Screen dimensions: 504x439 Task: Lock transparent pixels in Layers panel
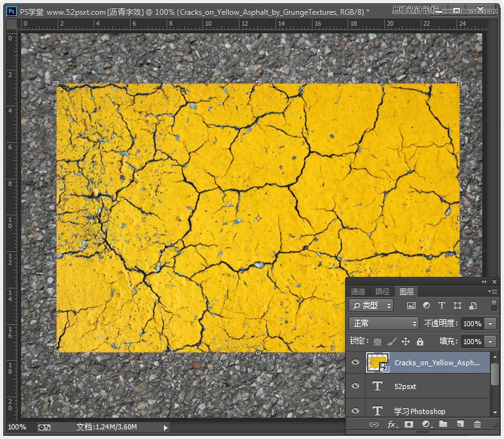pyautogui.click(x=377, y=341)
